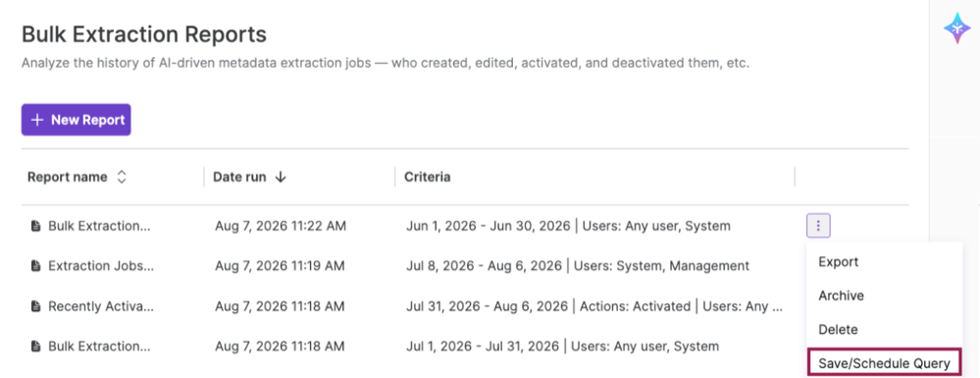Viewport: 980px width, 378px height.
Task: Toggle Date run sort arrow
Action: coord(281,177)
